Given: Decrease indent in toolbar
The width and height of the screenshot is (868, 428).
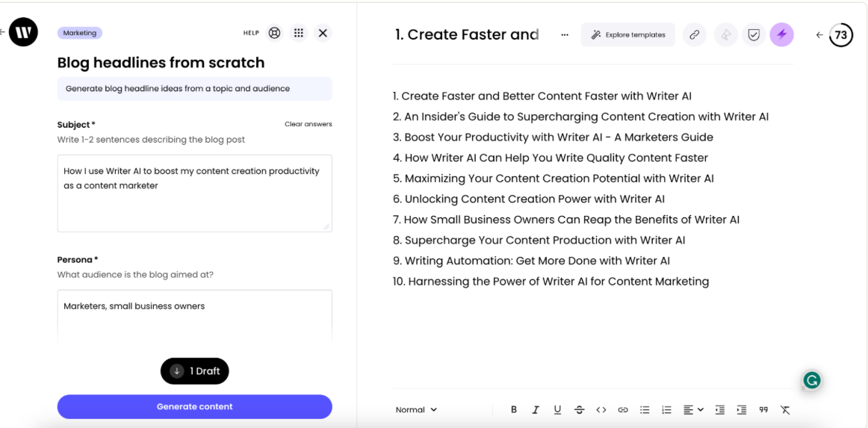Looking at the screenshot, I should [x=719, y=410].
